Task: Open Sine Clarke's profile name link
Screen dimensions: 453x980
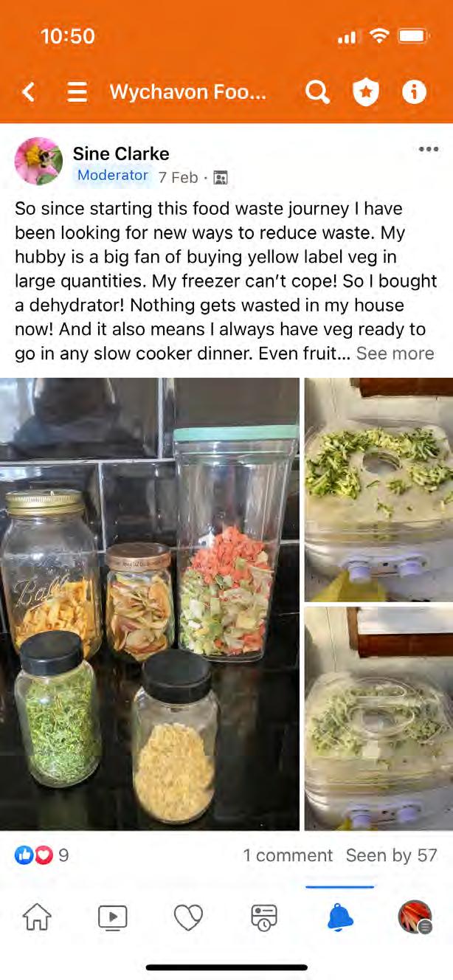Action: click(121, 153)
